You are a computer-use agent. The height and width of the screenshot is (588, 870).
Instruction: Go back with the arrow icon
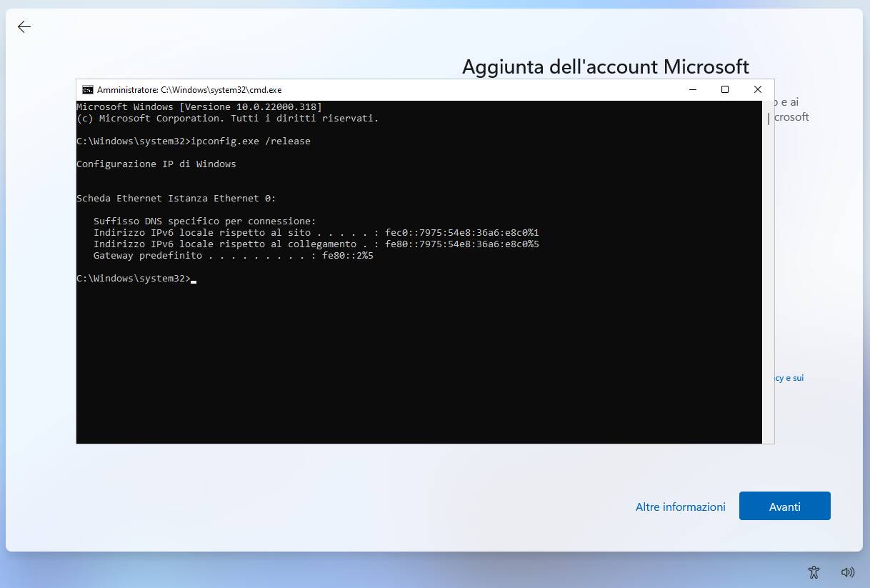24,26
